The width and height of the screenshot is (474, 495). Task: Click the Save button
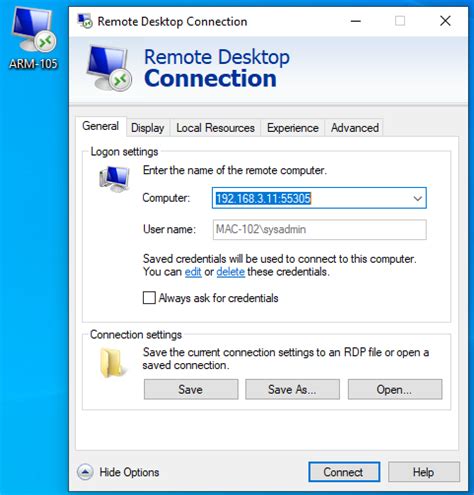(191, 389)
